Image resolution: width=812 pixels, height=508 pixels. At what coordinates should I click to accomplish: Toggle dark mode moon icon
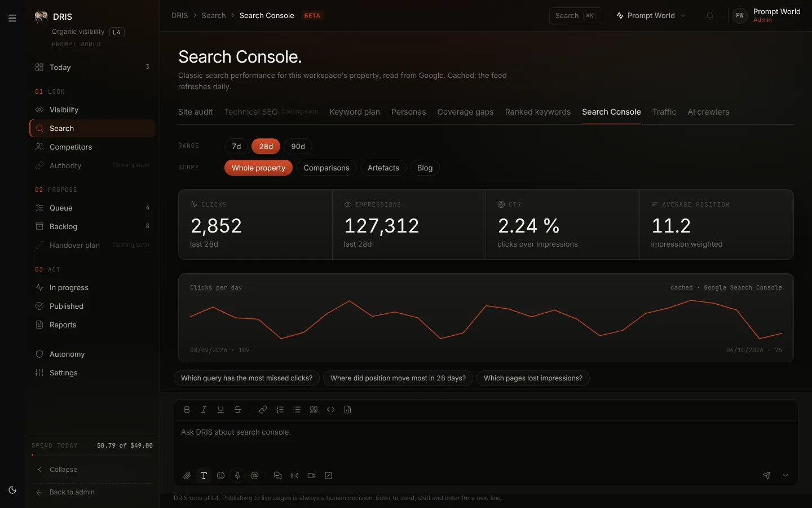pos(12,490)
